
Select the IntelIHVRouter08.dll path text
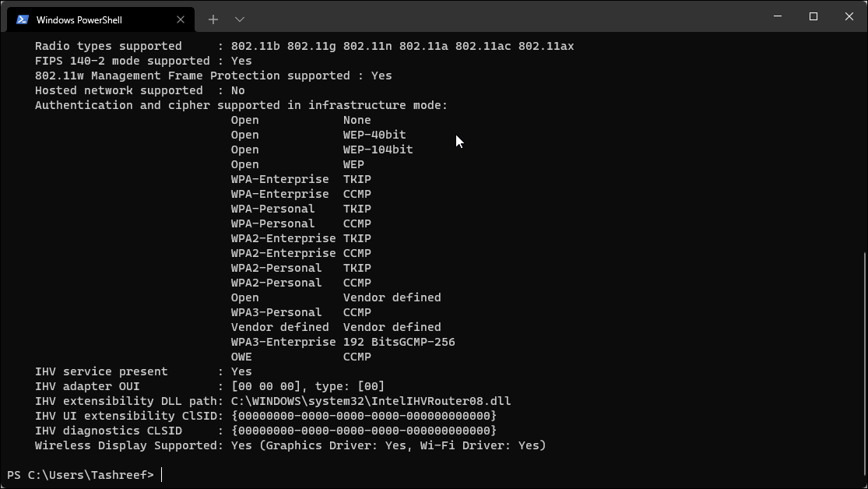click(x=370, y=401)
